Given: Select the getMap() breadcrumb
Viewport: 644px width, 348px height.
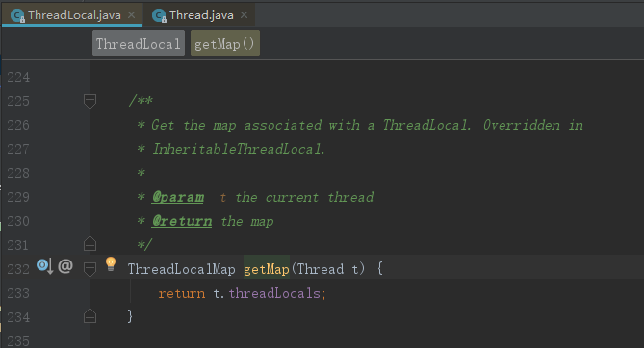Looking at the screenshot, I should 224,43.
